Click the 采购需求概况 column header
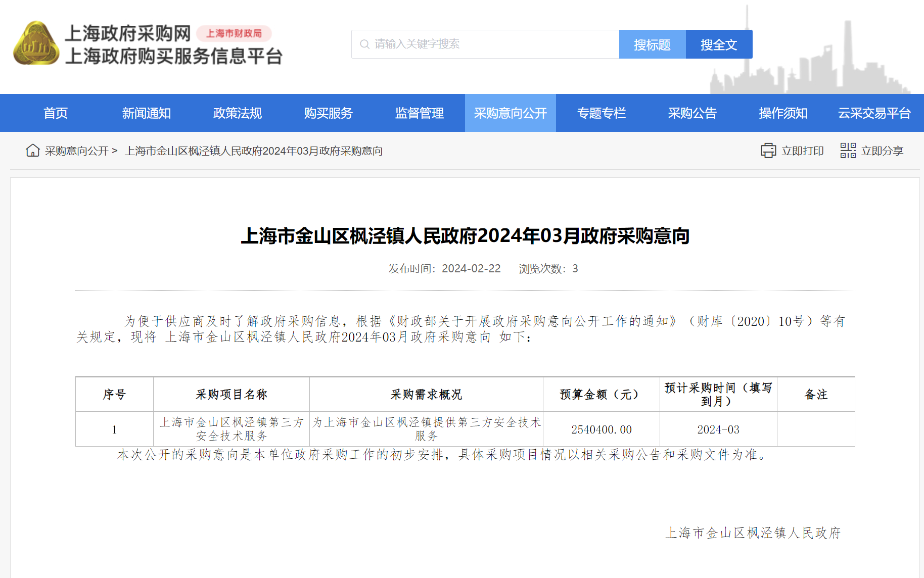 (x=426, y=394)
